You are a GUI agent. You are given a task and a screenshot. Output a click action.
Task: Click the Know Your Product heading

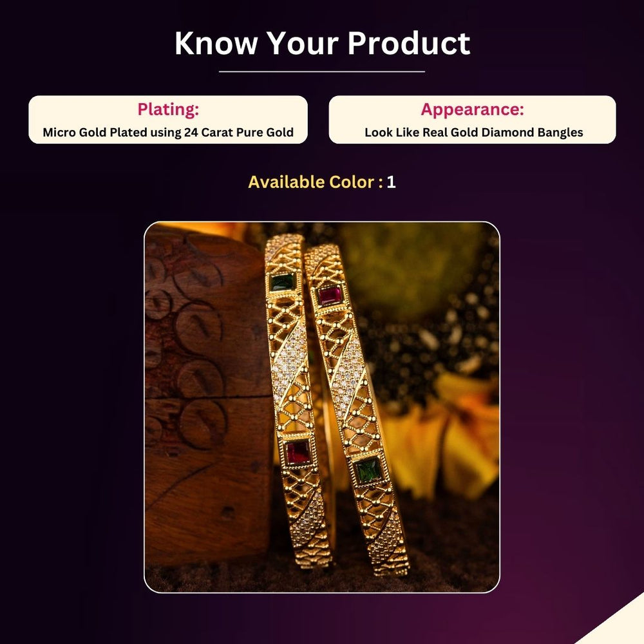coord(322,43)
